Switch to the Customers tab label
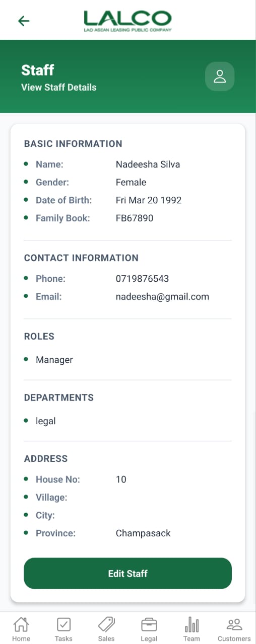The height and width of the screenshot is (644, 256). point(234,638)
